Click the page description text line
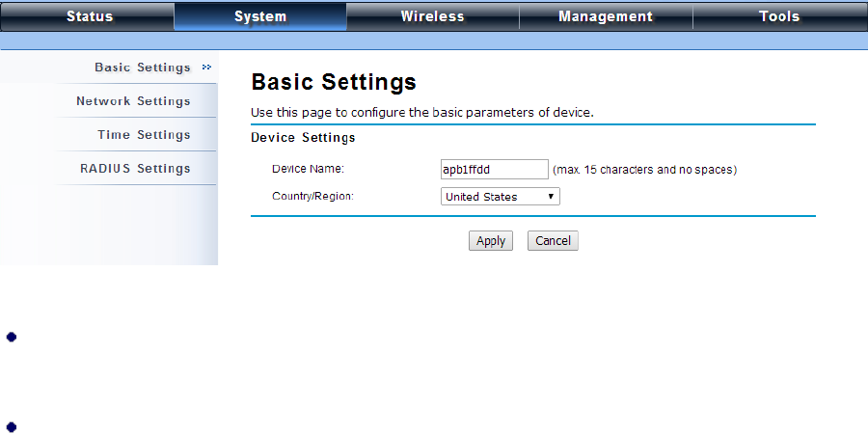Screen dimensions: 868x434 [x=421, y=113]
